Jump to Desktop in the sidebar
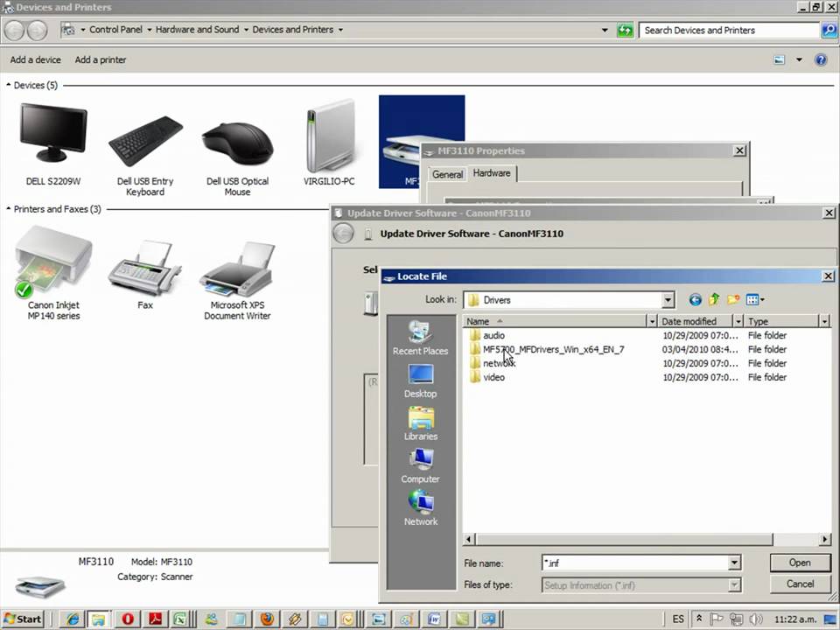 421,381
